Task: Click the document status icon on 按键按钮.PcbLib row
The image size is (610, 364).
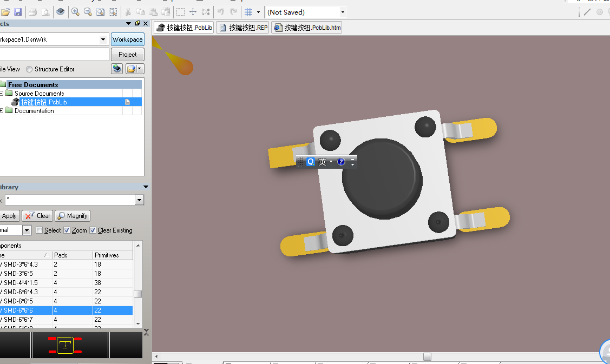Action: [x=127, y=102]
